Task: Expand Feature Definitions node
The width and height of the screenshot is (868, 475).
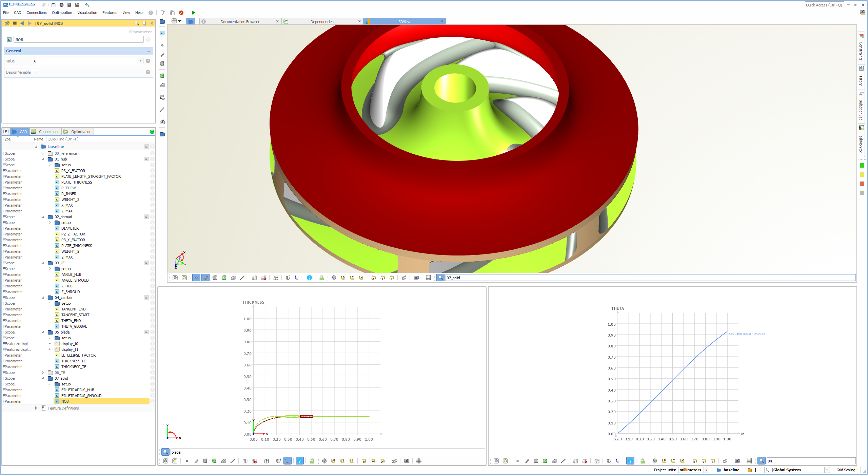Action: tap(36, 408)
